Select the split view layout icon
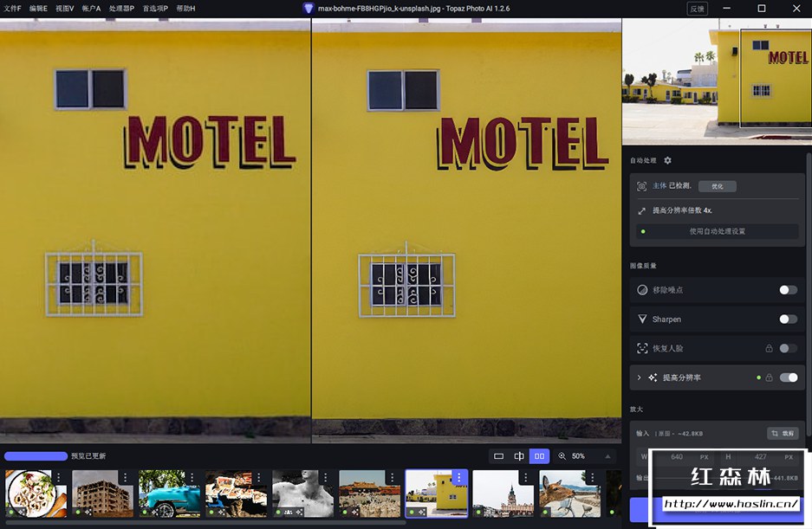This screenshot has height=529, width=812. (519, 456)
